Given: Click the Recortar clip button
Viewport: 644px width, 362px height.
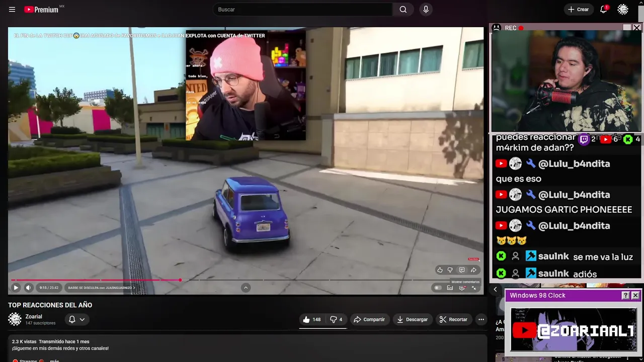Looking at the screenshot, I should point(453,319).
